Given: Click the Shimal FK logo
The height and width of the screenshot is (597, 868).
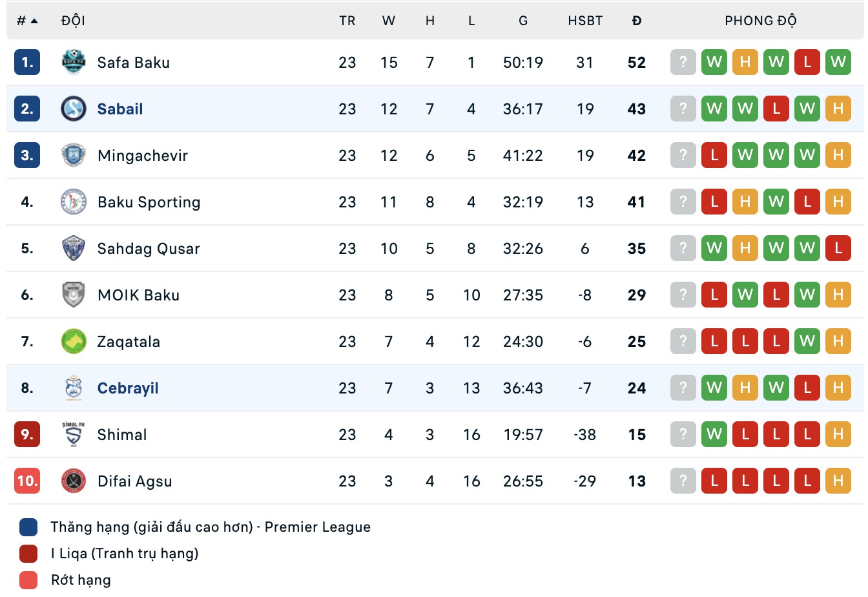Looking at the screenshot, I should click(x=74, y=434).
